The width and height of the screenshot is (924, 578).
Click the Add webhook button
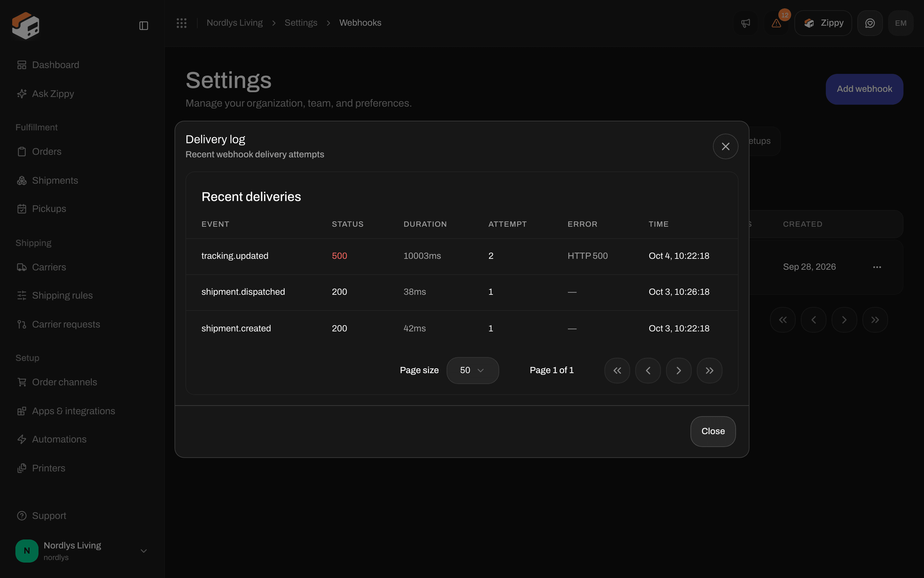(864, 89)
